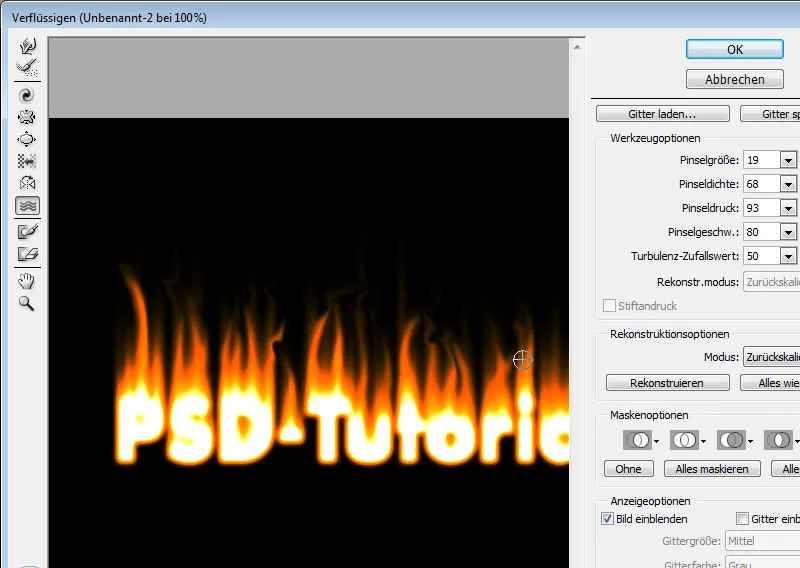The height and width of the screenshot is (568, 800).
Task: Click the Alles wiederherstellen button
Action: click(x=770, y=383)
